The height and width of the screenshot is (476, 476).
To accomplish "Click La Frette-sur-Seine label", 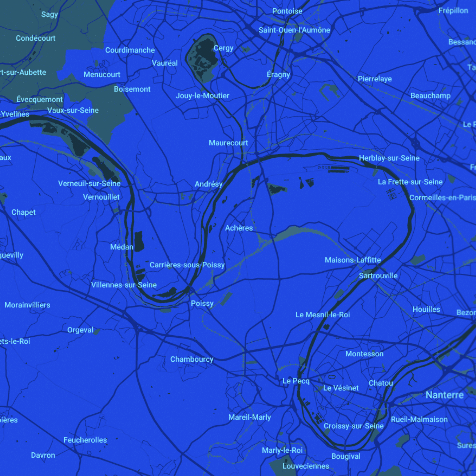I will pos(410,182).
